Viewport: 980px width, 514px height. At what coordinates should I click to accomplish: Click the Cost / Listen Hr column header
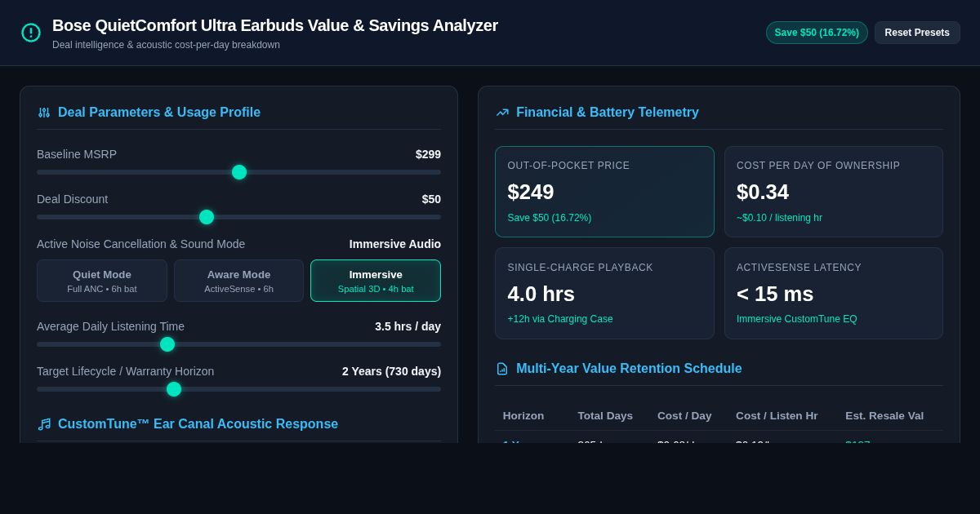pos(777,416)
